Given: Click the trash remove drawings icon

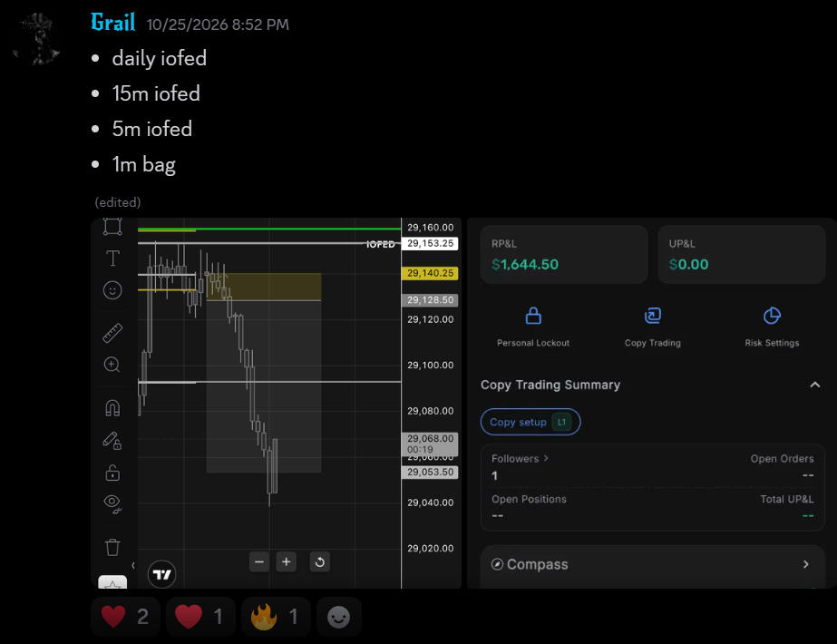Looking at the screenshot, I should 112,547.
